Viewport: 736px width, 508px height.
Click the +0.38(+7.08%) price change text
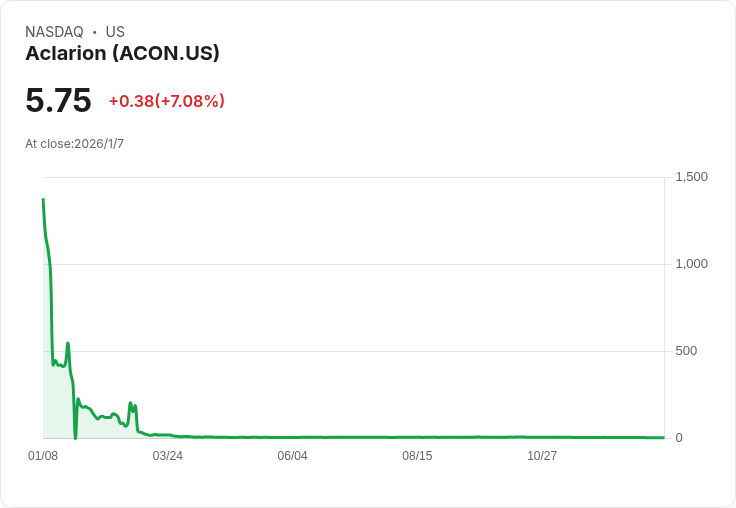[166, 101]
